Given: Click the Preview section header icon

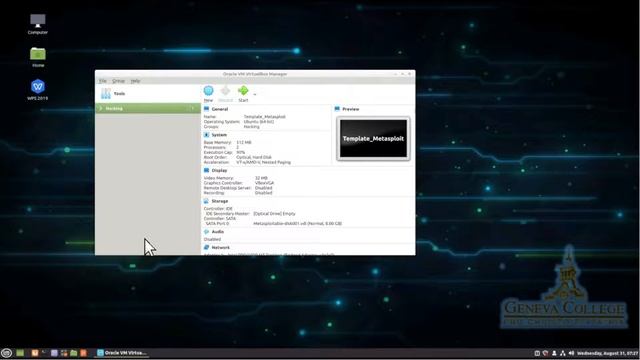Looking at the screenshot, I should click(337, 109).
